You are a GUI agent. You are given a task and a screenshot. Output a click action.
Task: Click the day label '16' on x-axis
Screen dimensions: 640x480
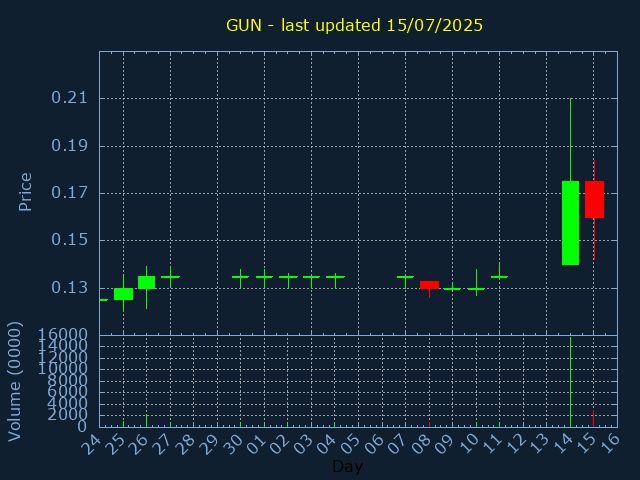pyautogui.click(x=609, y=444)
